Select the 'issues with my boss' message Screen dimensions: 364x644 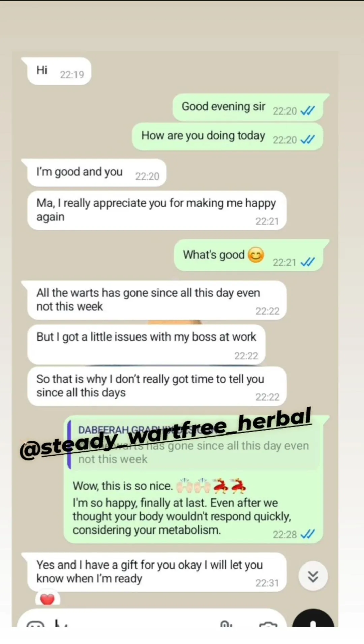(146, 344)
